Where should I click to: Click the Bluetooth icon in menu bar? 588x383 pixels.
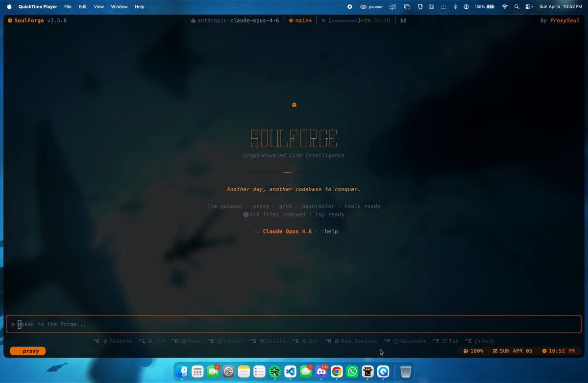coord(455,7)
